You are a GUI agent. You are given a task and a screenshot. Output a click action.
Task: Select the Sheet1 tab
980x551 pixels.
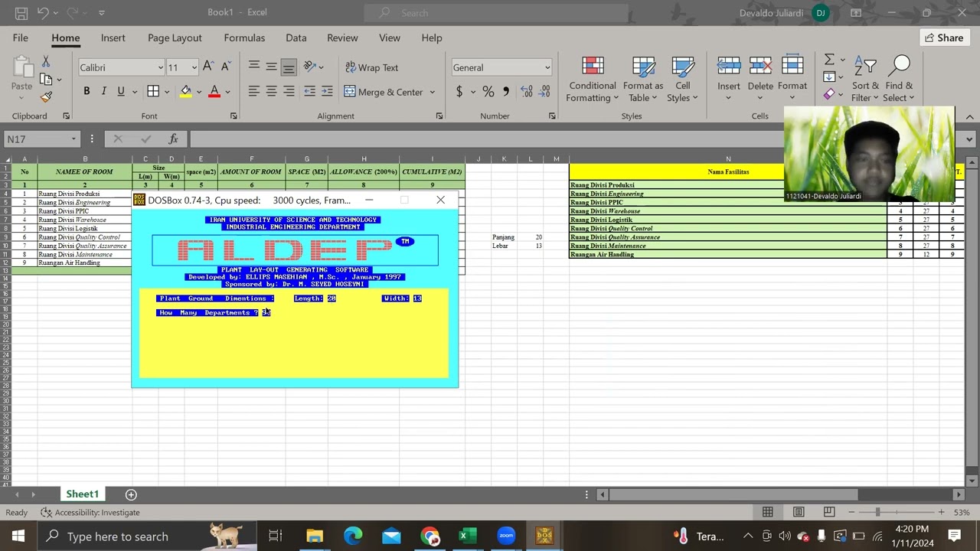82,494
